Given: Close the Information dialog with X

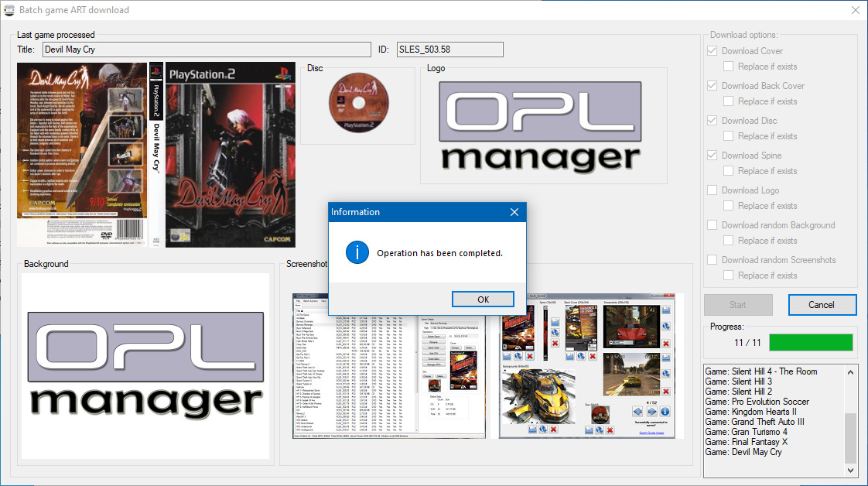Looking at the screenshot, I should pyautogui.click(x=514, y=212).
